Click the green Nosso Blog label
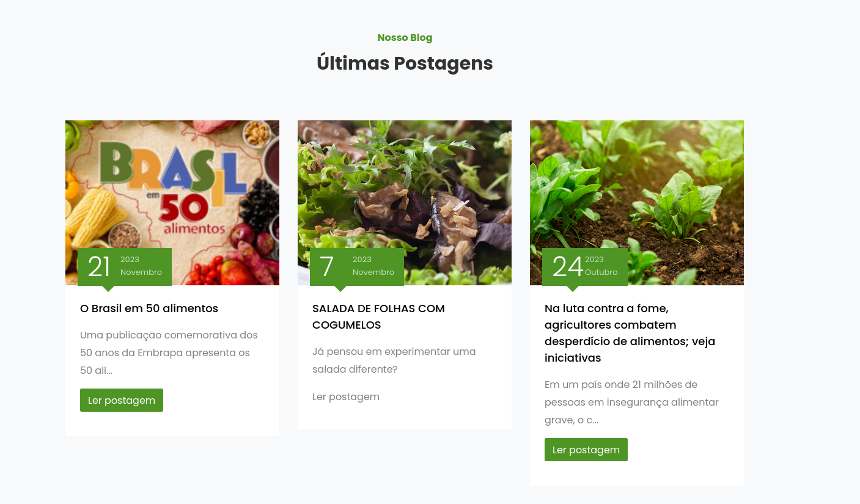Screen dimensions: 860x504 (405, 38)
